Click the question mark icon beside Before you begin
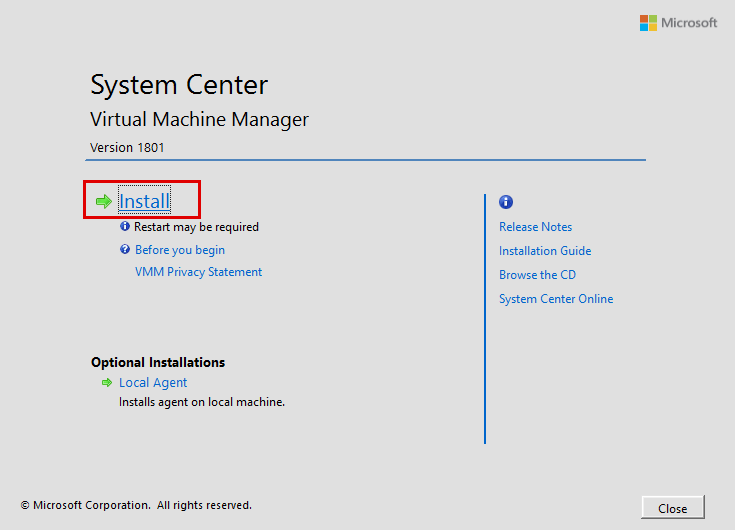The width and height of the screenshot is (735, 530). tap(125, 250)
